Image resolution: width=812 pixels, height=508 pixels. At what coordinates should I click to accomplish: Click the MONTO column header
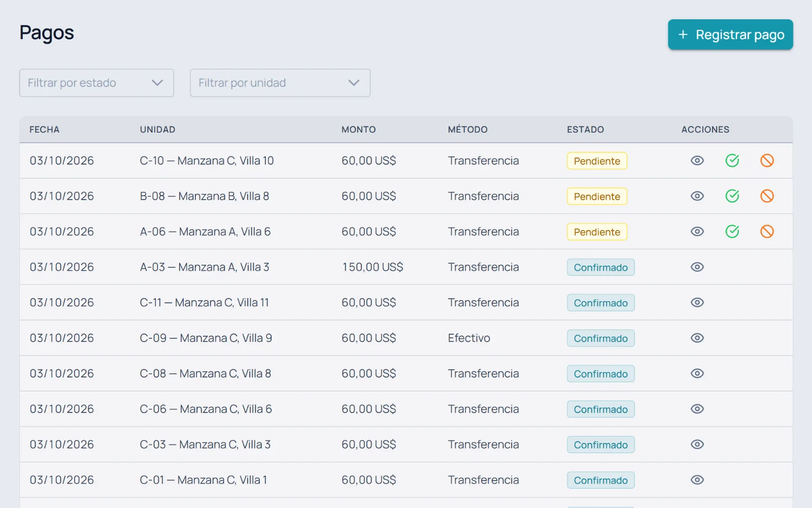click(x=358, y=130)
